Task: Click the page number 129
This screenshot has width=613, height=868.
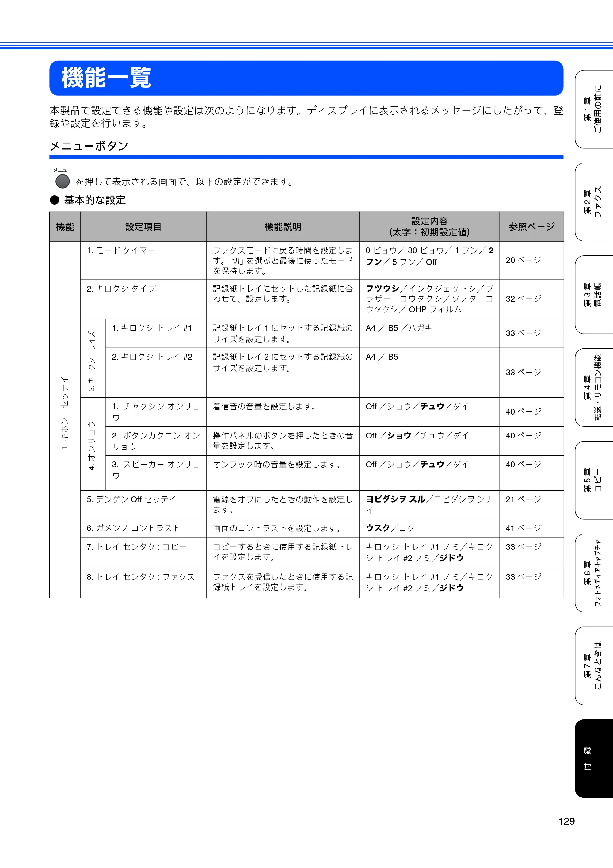Action: tap(566, 821)
